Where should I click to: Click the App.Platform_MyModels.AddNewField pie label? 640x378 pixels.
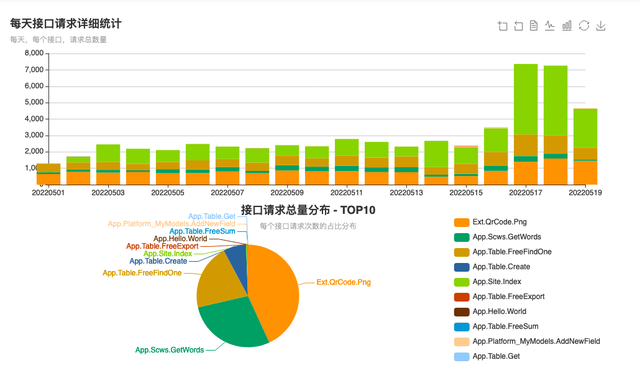click(x=172, y=224)
